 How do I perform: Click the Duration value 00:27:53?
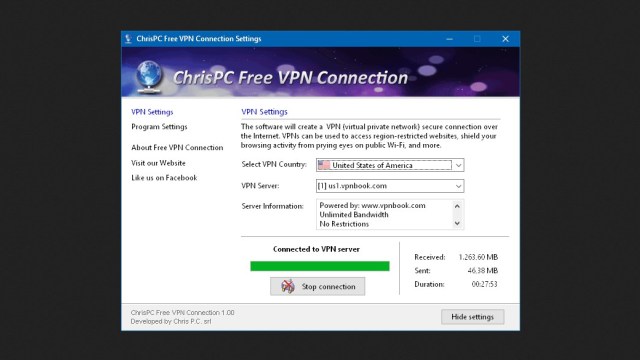[x=484, y=284]
